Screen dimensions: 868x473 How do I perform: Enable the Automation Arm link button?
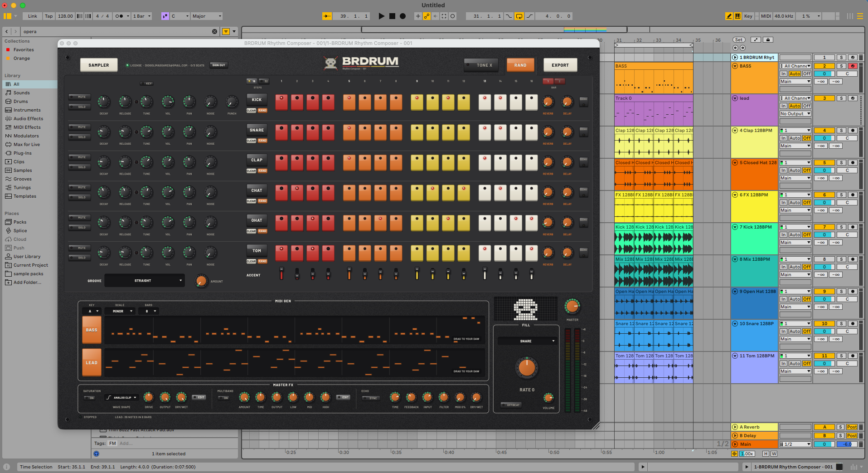coord(427,16)
